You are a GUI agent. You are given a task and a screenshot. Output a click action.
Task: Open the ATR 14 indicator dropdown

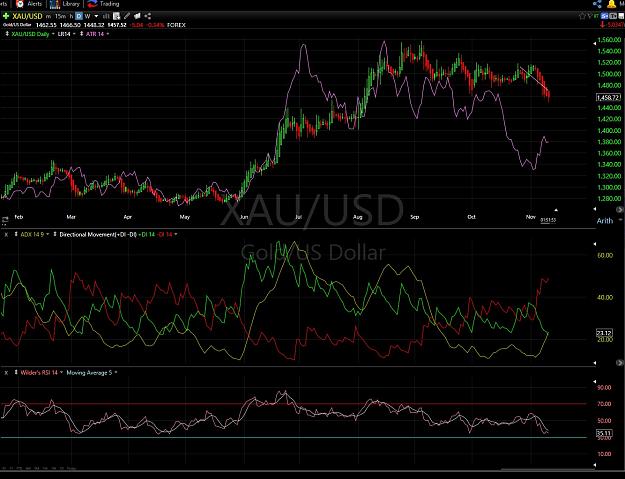(108, 34)
